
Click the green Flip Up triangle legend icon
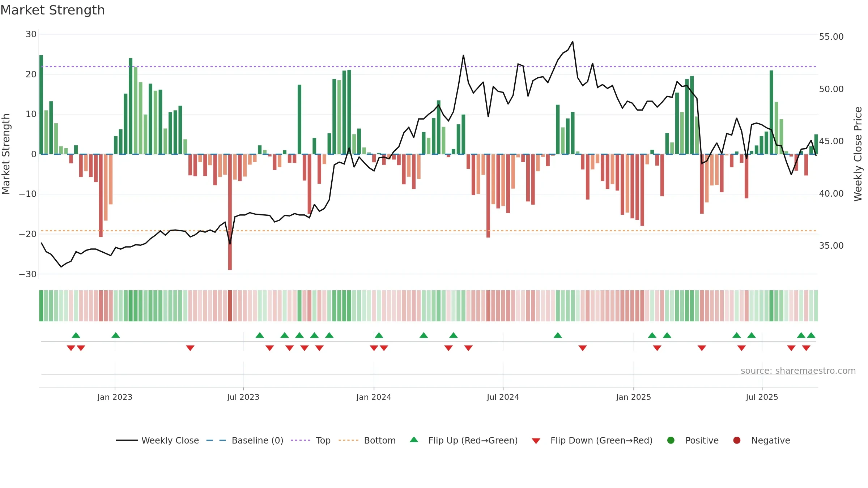coord(414,440)
